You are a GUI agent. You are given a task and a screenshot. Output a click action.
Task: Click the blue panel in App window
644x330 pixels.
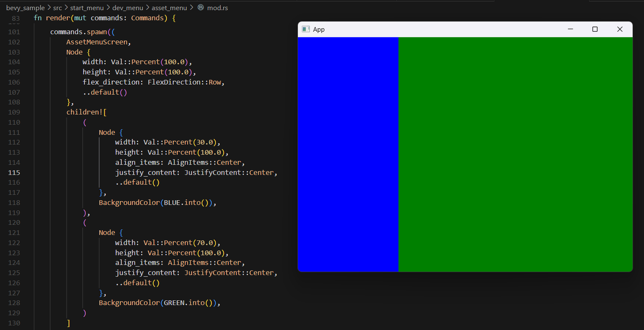point(348,155)
